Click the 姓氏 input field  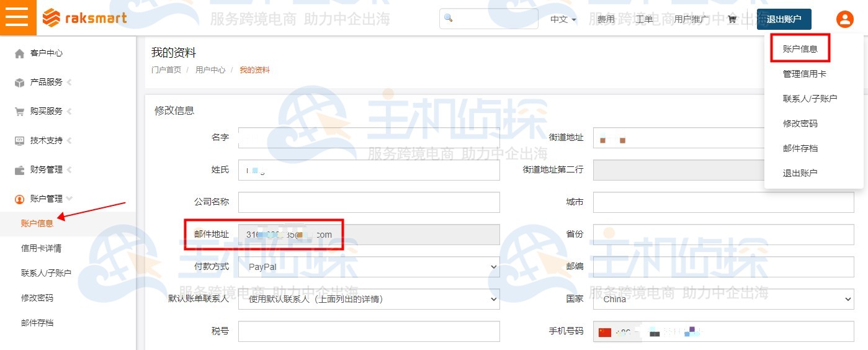(x=369, y=170)
